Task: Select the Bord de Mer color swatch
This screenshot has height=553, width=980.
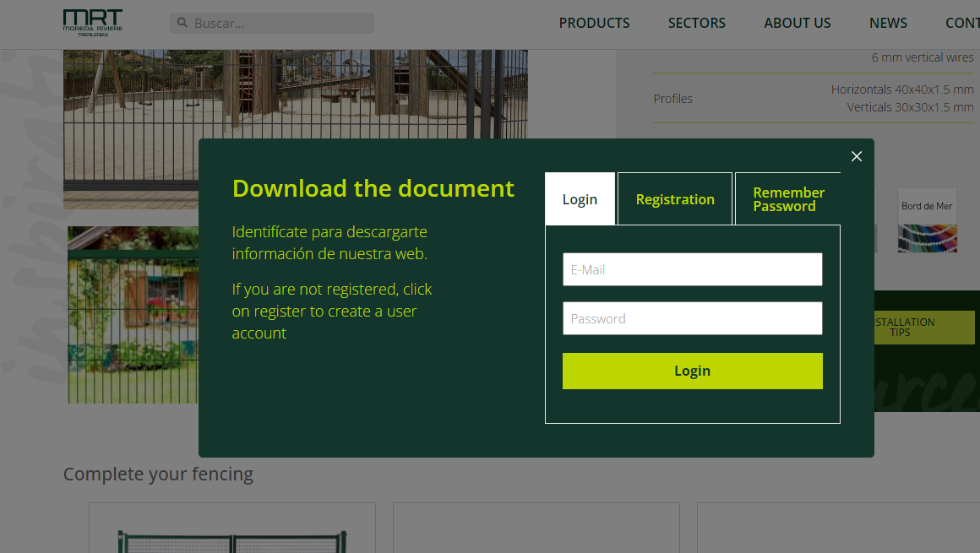Action: point(928,220)
